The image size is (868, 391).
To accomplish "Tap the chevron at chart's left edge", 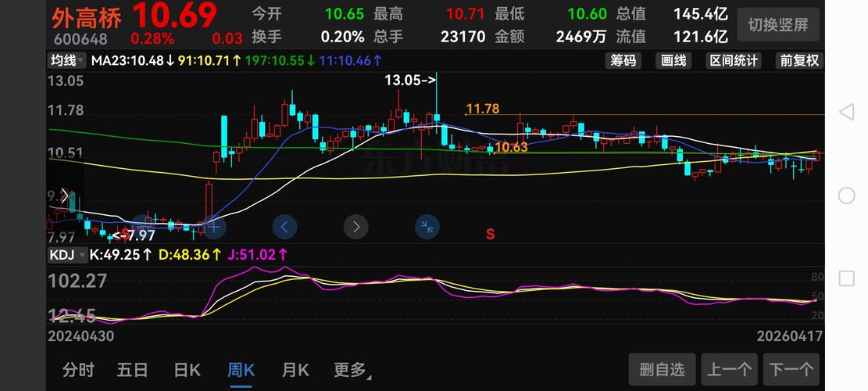I will pyautogui.click(x=65, y=195).
